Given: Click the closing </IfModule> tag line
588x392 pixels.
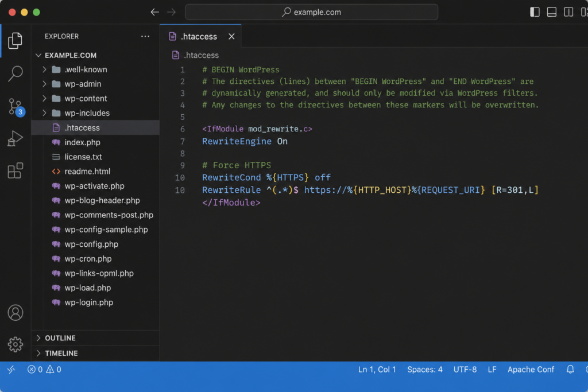Looking at the screenshot, I should [x=231, y=203].
